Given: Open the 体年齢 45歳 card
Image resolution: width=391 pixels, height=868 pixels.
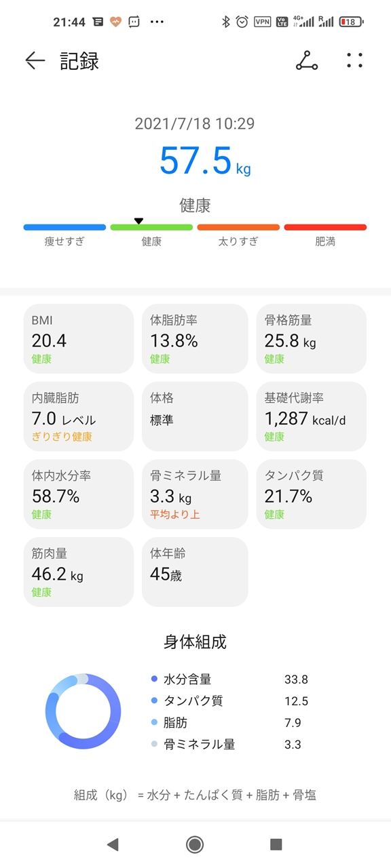Looking at the screenshot, I should [195, 572].
